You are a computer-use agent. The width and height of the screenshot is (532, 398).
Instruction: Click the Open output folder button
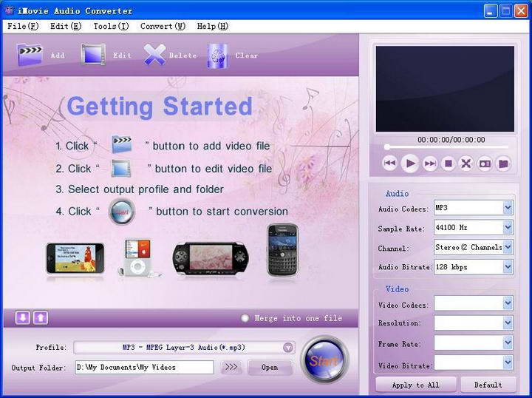270,368
